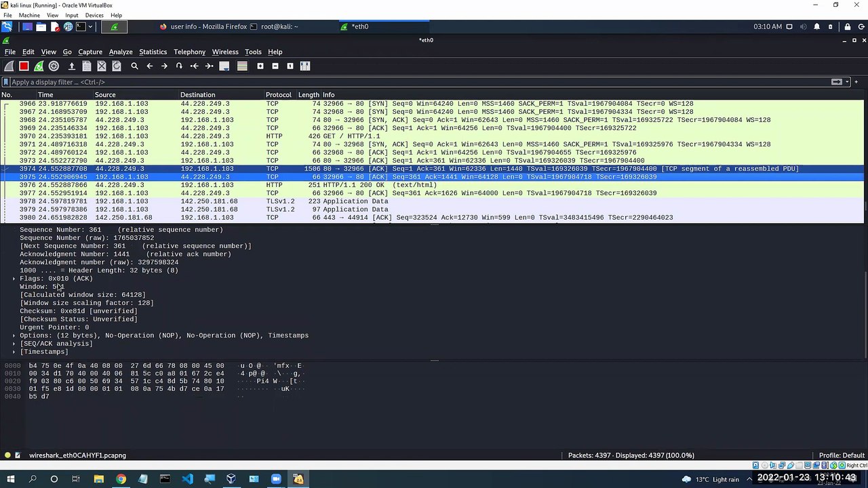Open the File menu

click(x=9, y=52)
